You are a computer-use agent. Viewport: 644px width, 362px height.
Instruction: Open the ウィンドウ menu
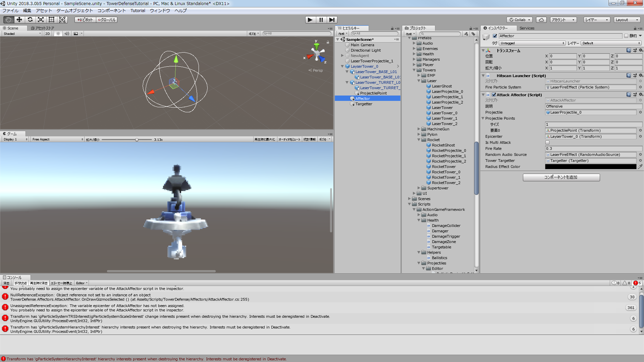point(160,11)
